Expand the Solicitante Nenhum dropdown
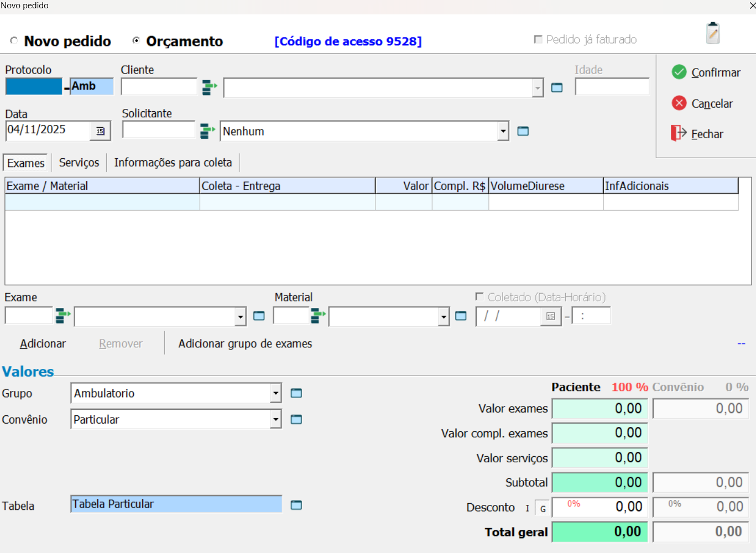 pyautogui.click(x=503, y=131)
